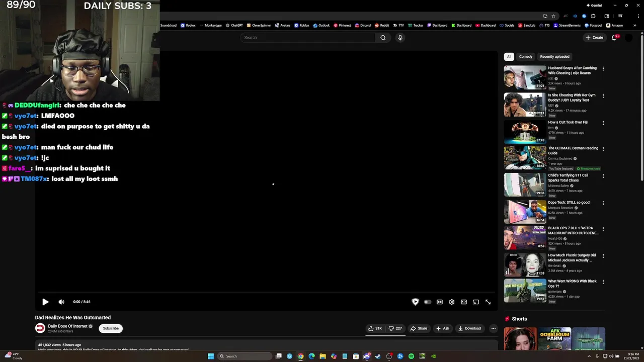The image size is (644, 362).
Task: Open Daily Dose Of Internet channel avatar
Action: click(x=40, y=328)
